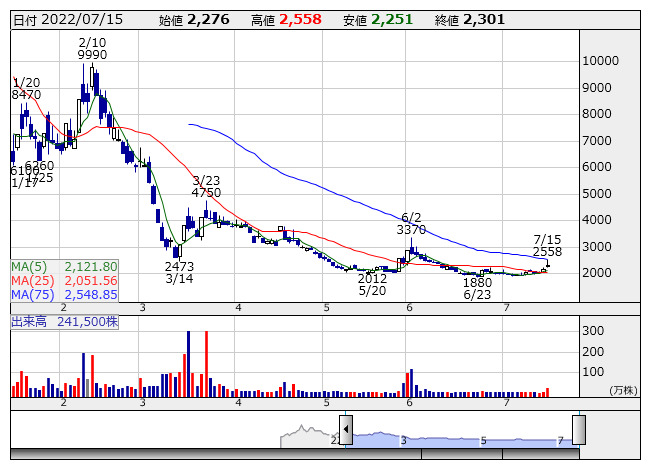The image size is (653, 470).
Task: Click the blue selected area in range navigator
Action: 460,438
